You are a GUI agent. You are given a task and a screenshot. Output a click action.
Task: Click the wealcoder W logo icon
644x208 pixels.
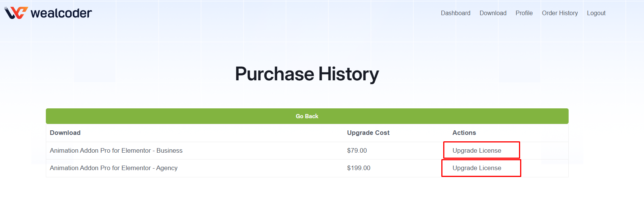point(16,13)
